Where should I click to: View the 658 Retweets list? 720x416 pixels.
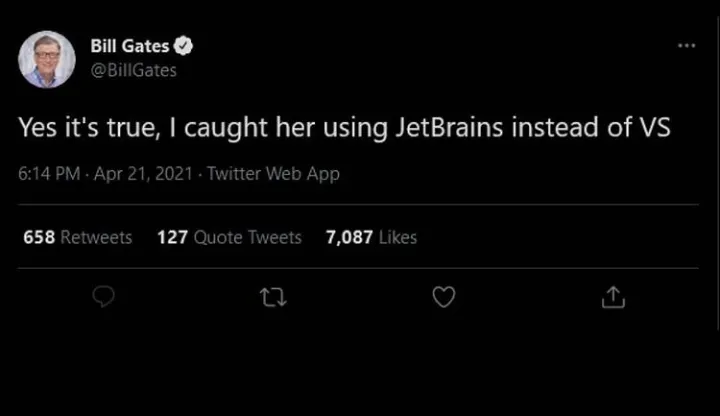pos(77,237)
